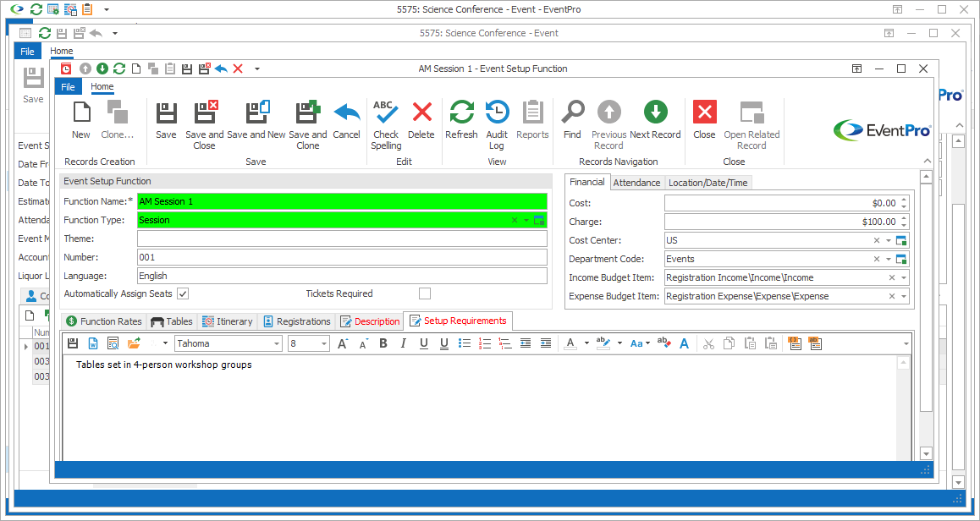The width and height of the screenshot is (980, 521).
Task: Open the change case Aa dropdown
Action: click(x=640, y=343)
